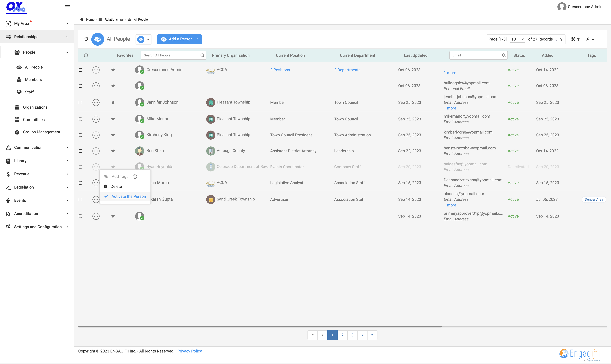
Task: Open the 2 Positions link
Action: click(x=280, y=70)
